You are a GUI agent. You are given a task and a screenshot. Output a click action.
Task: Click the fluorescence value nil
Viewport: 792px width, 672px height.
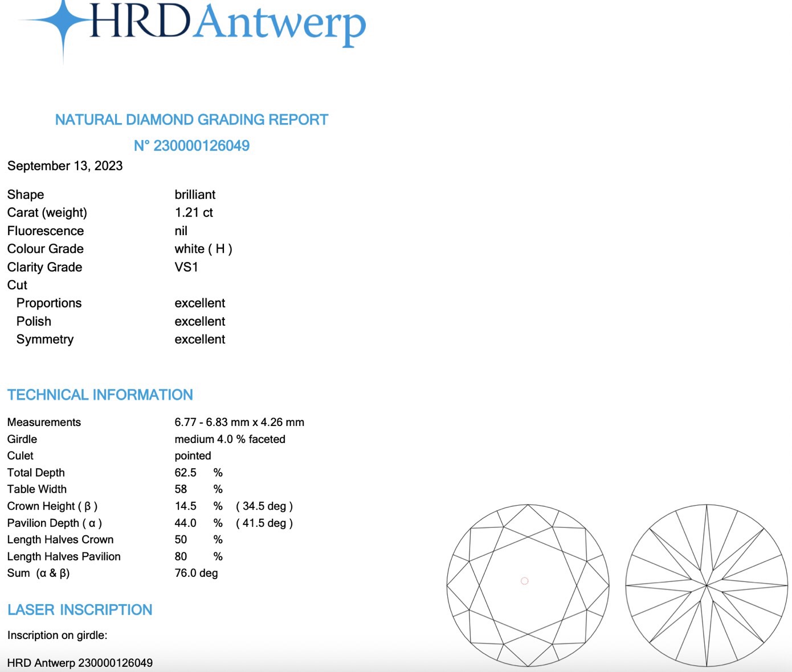click(x=181, y=231)
